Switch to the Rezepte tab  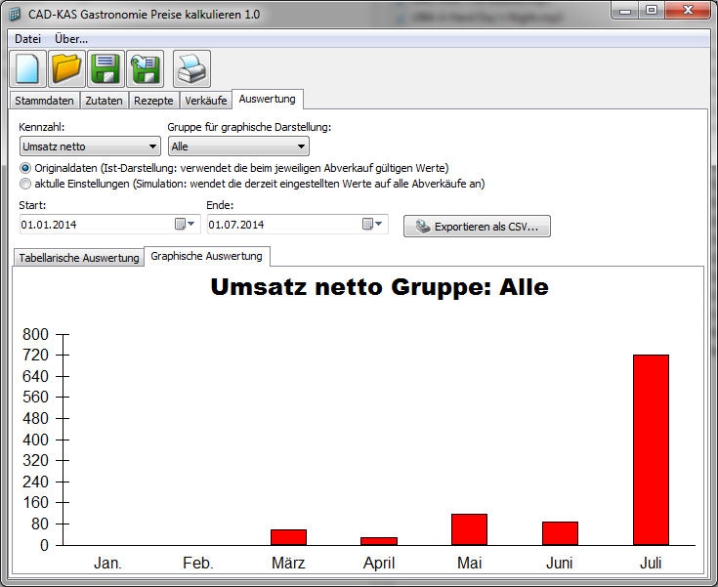click(x=154, y=101)
